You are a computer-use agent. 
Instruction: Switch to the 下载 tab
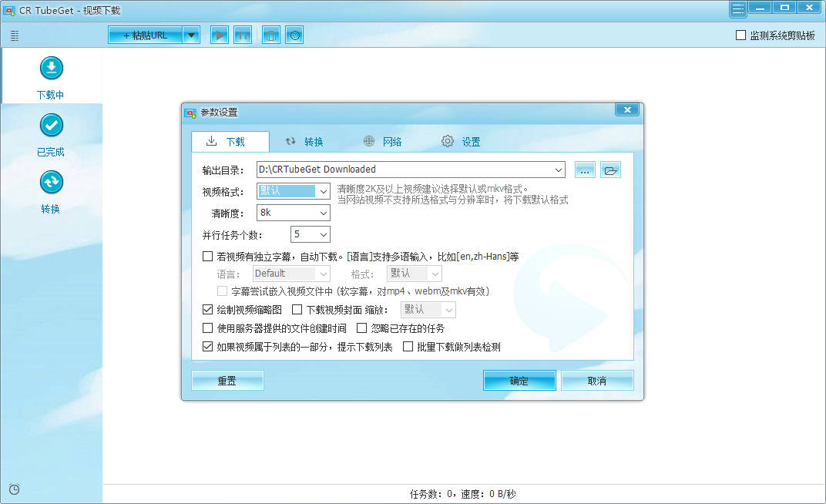tap(230, 142)
